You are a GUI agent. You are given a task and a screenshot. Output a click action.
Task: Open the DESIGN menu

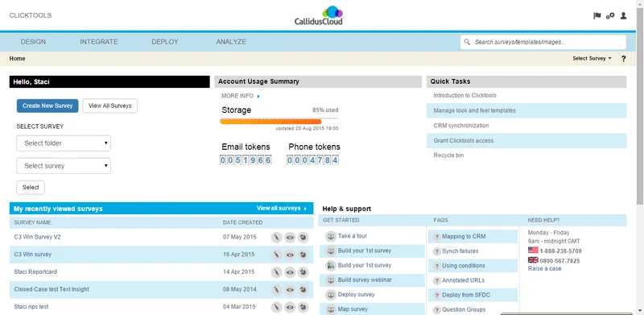point(33,42)
